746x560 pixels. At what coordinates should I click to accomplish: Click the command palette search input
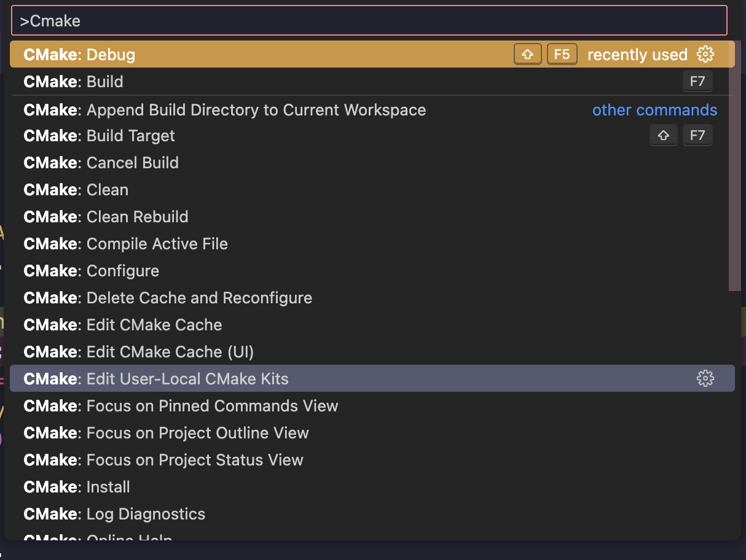coord(369,21)
